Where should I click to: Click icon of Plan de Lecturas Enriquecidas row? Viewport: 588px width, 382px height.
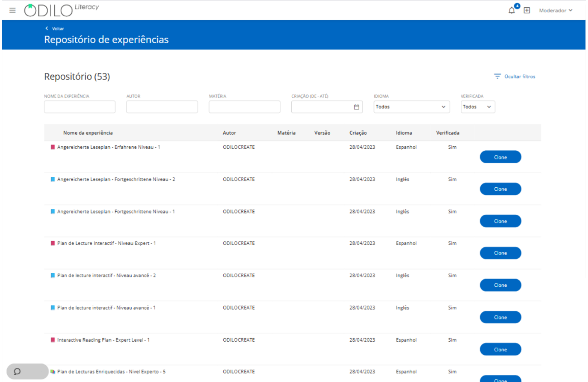[53, 372]
